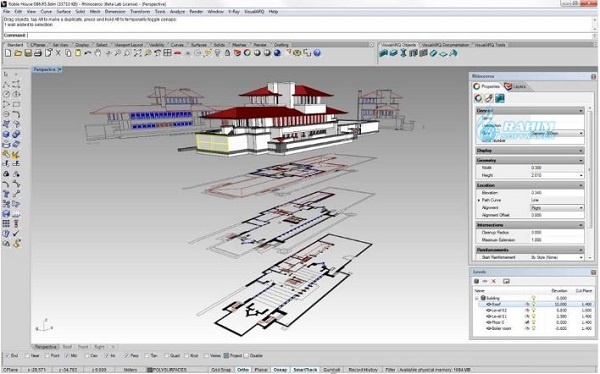Click the green check mark tool in sidebar
Viewport: 600px width, 374px height.
(x=16, y=234)
